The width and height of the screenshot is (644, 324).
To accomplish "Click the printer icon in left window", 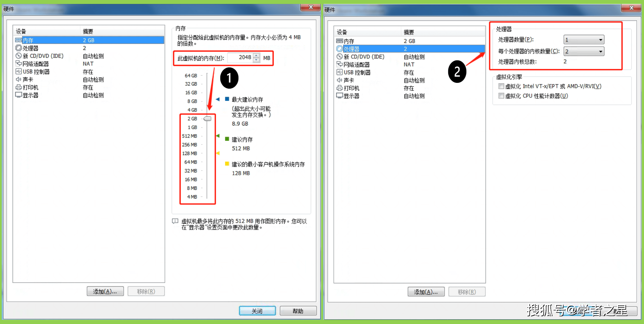I will tap(19, 87).
